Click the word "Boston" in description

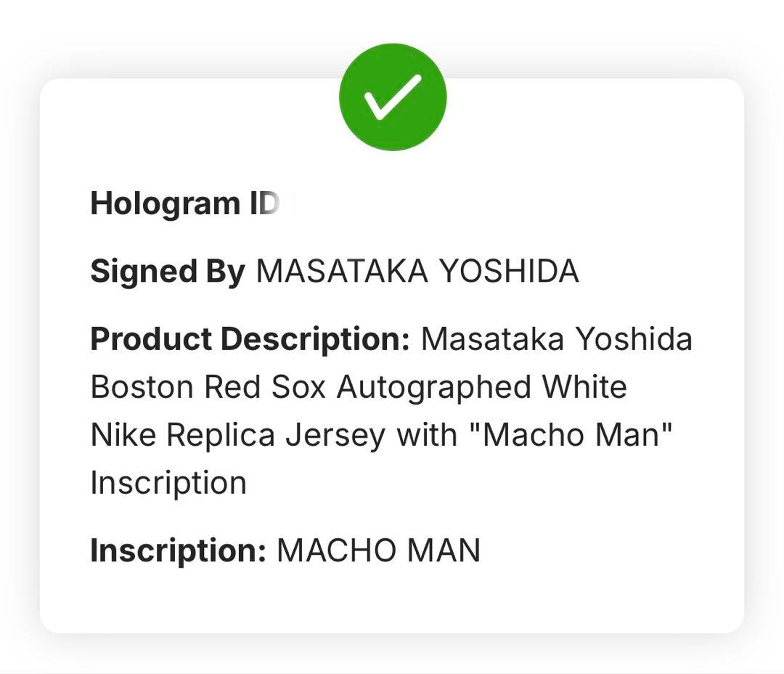(142, 387)
